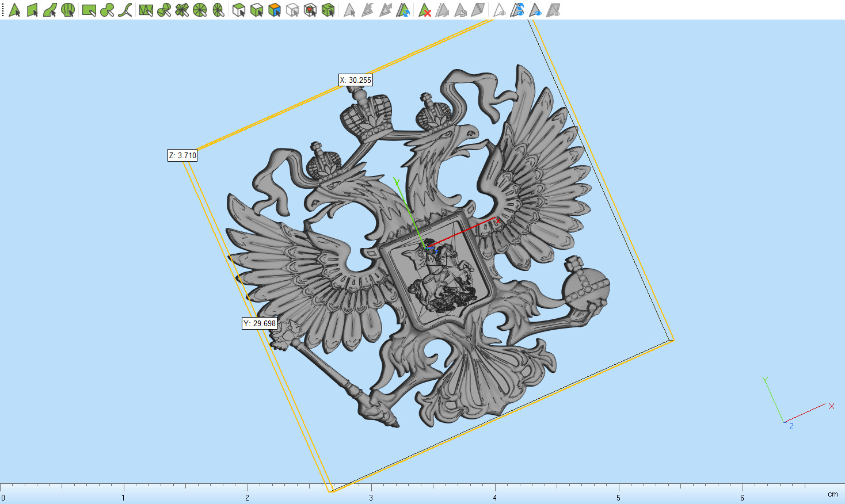
Task: Choose the rectangle brush marking tool
Action: click(x=89, y=10)
